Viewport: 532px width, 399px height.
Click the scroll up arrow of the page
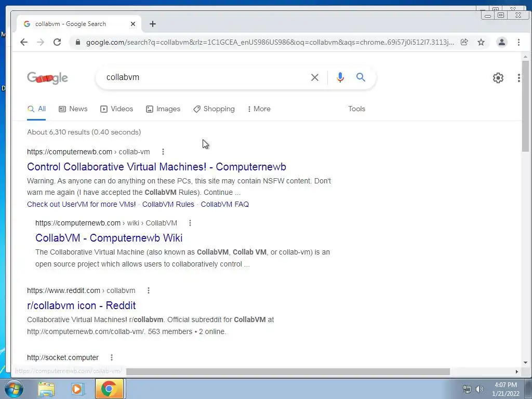tap(525, 57)
